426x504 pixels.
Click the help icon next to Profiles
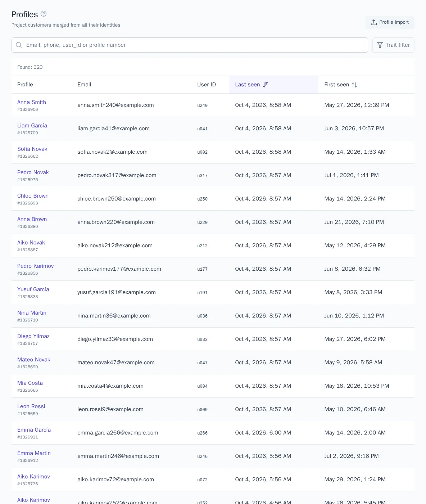tap(44, 14)
